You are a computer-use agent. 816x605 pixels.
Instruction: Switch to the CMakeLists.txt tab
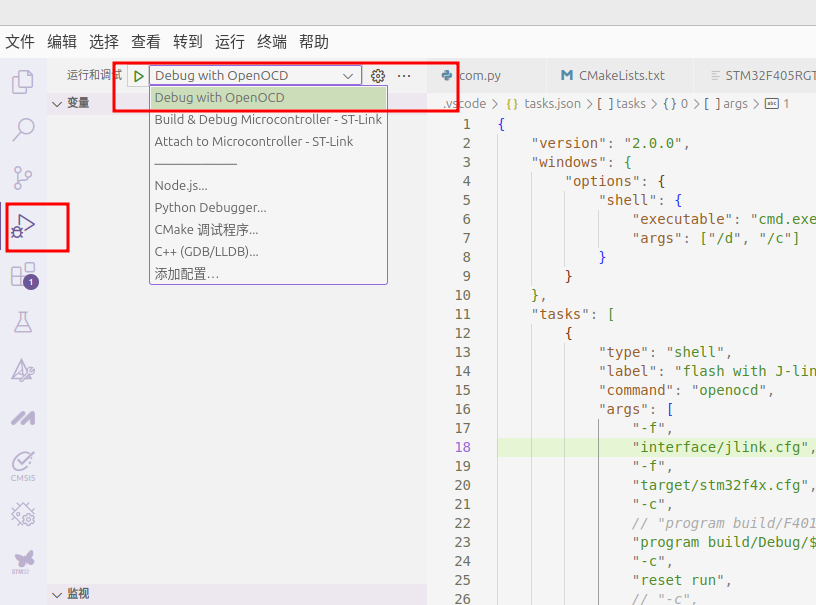point(620,76)
